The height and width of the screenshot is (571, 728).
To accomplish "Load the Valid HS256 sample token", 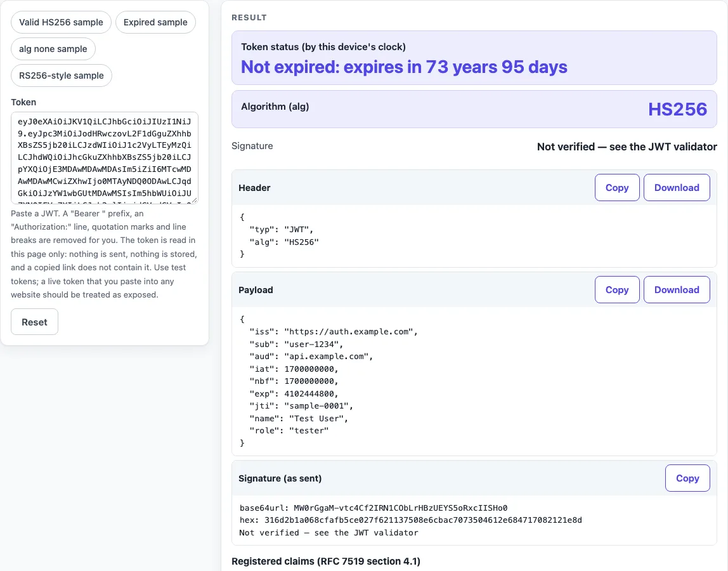I will tap(61, 22).
